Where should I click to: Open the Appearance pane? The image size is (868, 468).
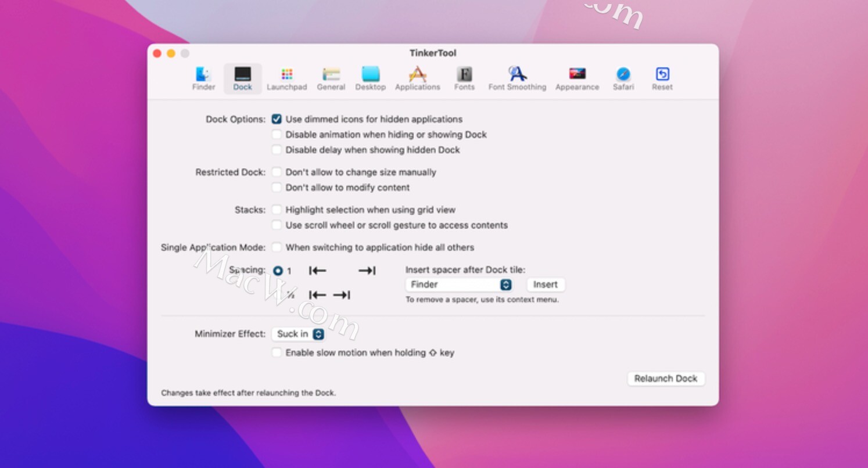[x=577, y=78]
